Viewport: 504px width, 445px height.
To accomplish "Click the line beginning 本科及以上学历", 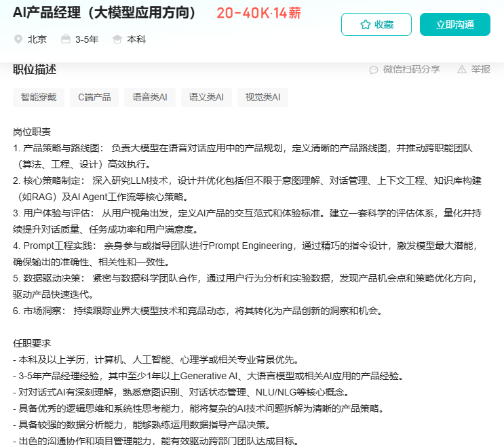I will (156, 360).
